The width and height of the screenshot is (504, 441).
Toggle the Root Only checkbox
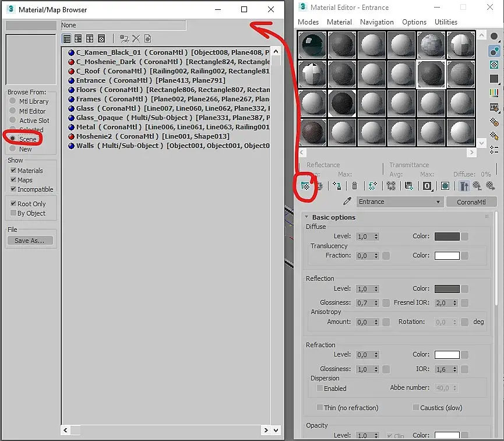click(13, 203)
